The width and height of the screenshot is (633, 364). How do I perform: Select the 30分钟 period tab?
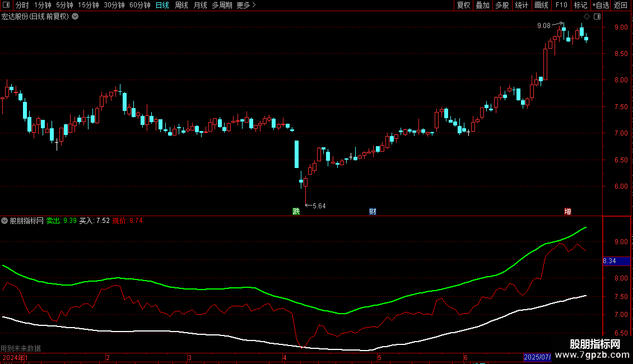(x=114, y=5)
